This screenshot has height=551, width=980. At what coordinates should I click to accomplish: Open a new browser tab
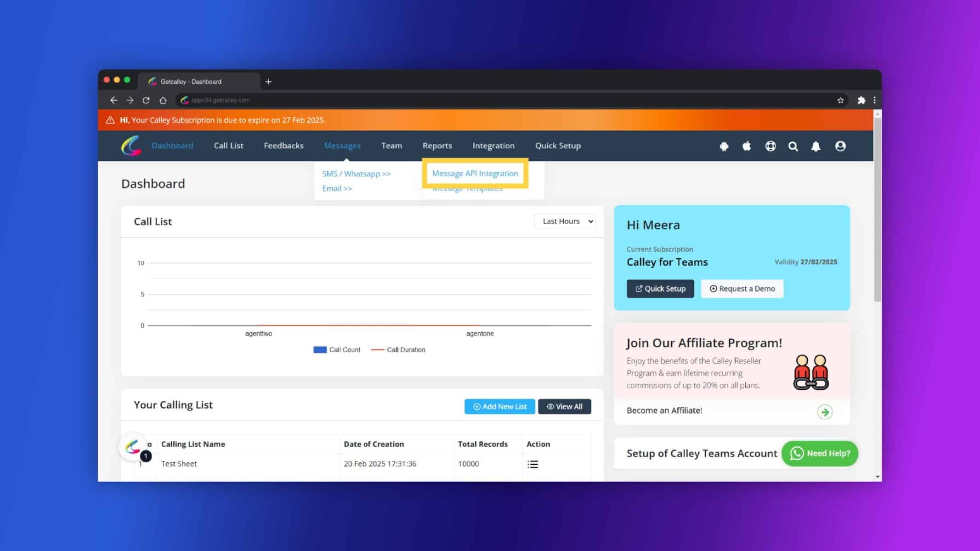[x=268, y=82]
